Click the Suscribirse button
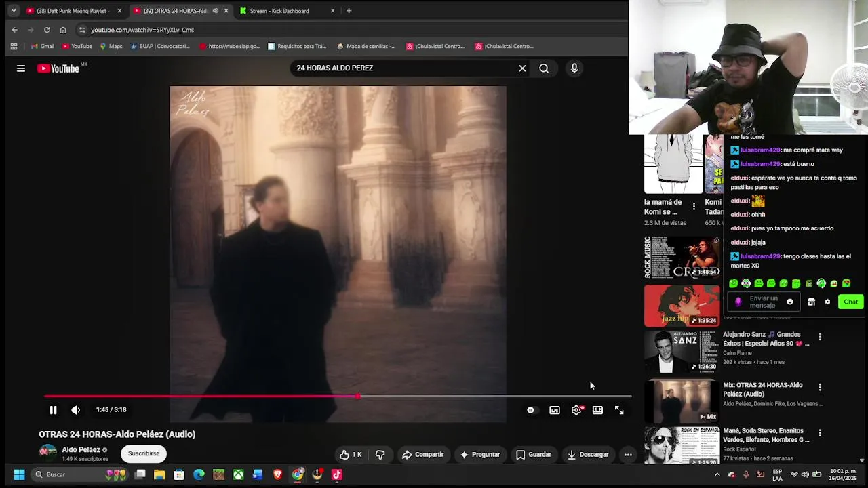This screenshot has height=488, width=868. click(x=144, y=453)
